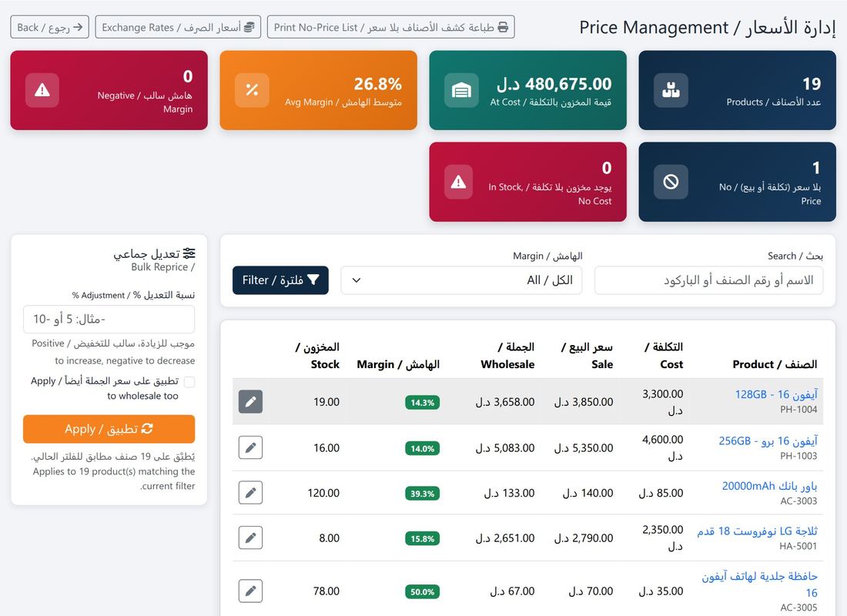The image size is (847, 616).
Task: Click the Price Management page title
Action: click(708, 27)
